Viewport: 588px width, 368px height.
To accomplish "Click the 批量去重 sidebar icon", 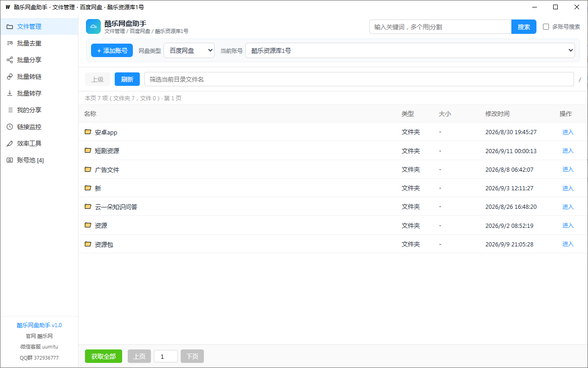I will point(9,43).
